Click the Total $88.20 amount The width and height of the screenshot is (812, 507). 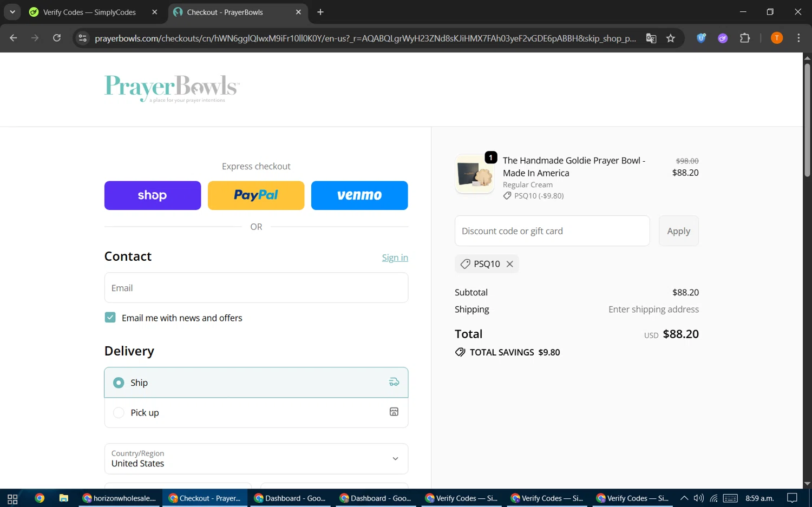[x=681, y=334]
